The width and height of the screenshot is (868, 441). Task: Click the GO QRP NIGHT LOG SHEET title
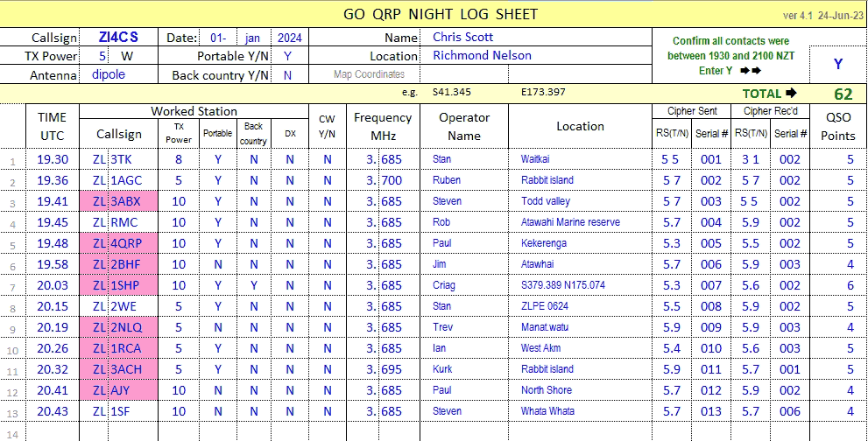tap(441, 14)
